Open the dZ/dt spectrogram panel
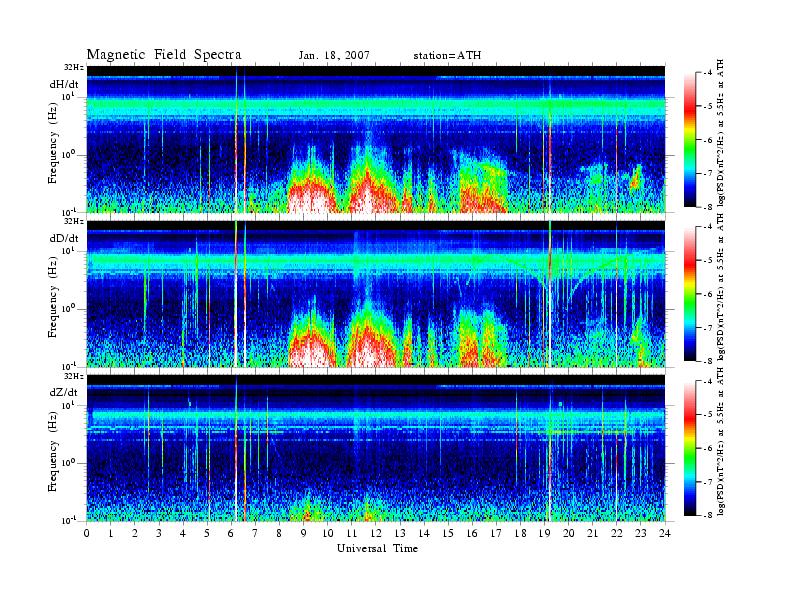 click(376, 448)
